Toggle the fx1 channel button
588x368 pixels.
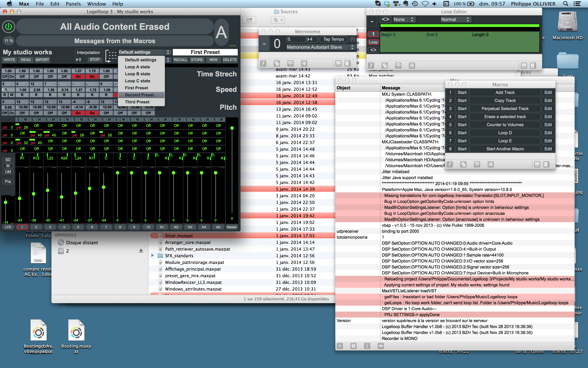[x=162, y=227]
